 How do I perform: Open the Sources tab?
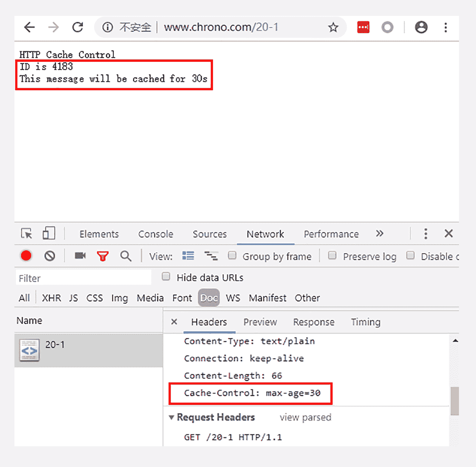pyautogui.click(x=210, y=234)
